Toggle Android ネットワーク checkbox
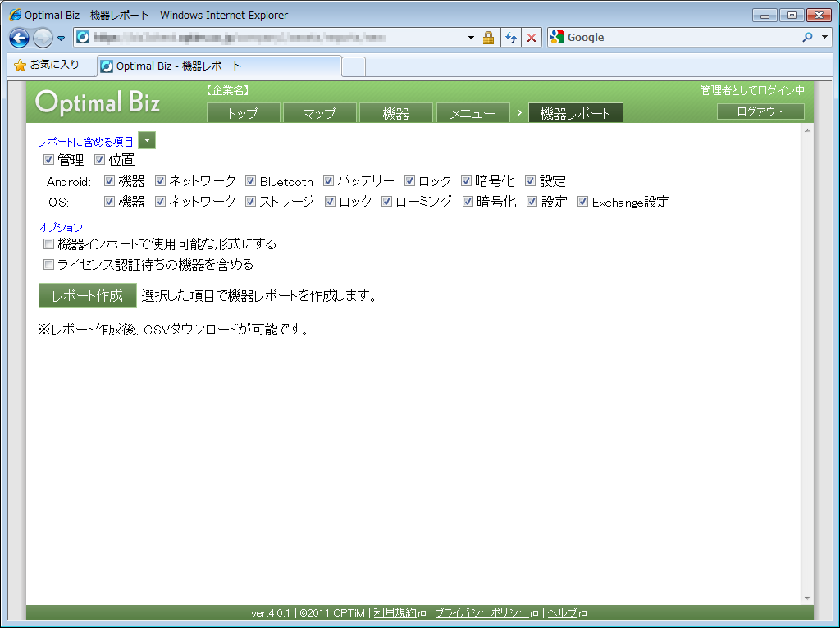Screen dimensions: 840x628 pos(160,181)
